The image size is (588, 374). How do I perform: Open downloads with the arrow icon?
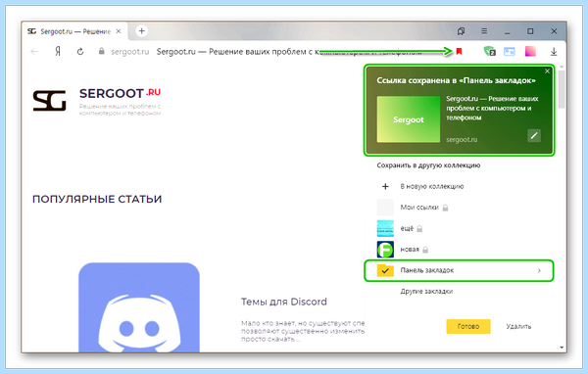(x=554, y=52)
